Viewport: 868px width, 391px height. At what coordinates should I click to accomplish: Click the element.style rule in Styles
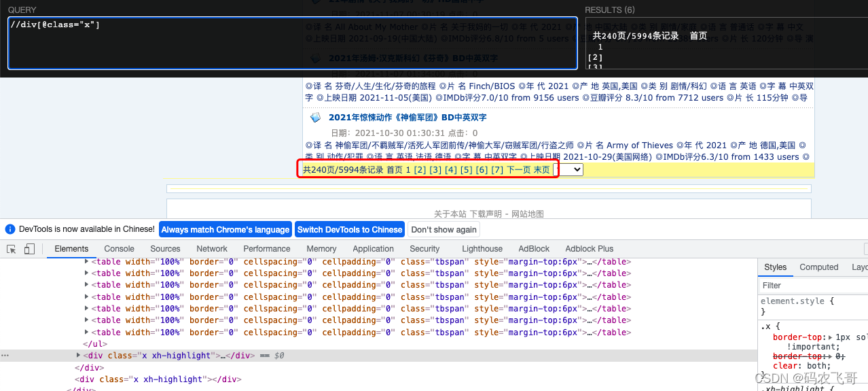(797, 301)
